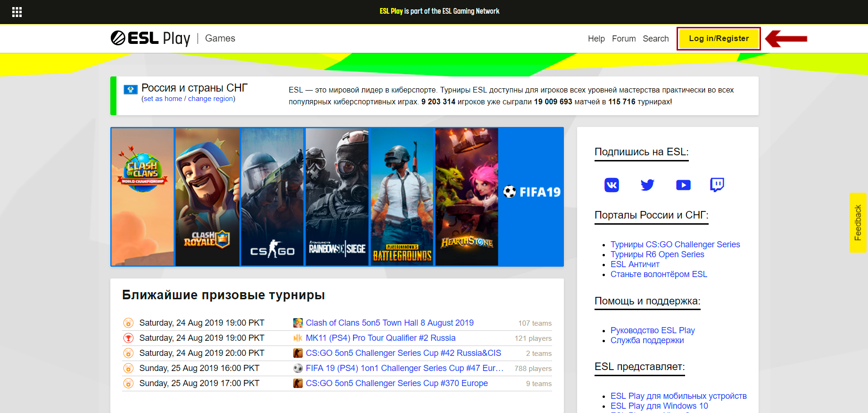Click the CS:GO Cup #370 game icon
This screenshot has width=868, height=413.
pos(298,383)
